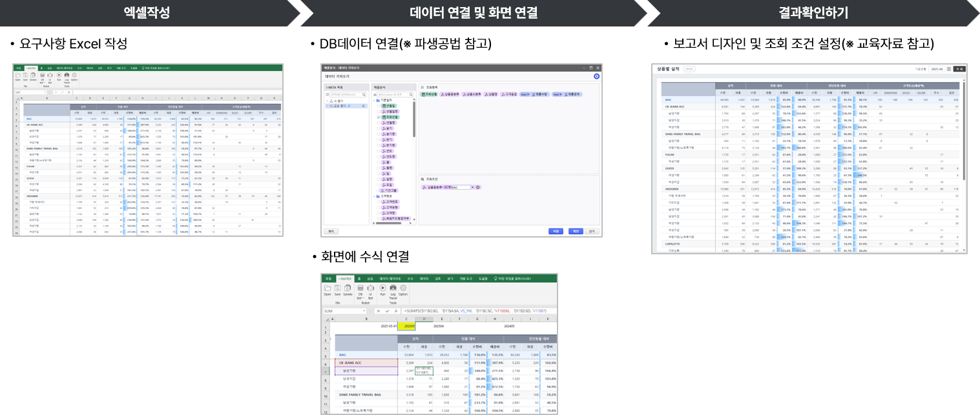Image resolution: width=980 pixels, height=415 pixels.
Task: Click the Run icon in the 요구사항 Excel screenshot
Action: coord(59,75)
